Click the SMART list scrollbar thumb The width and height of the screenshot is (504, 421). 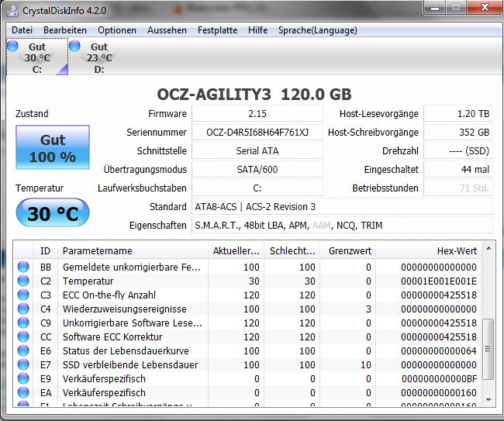488,349
